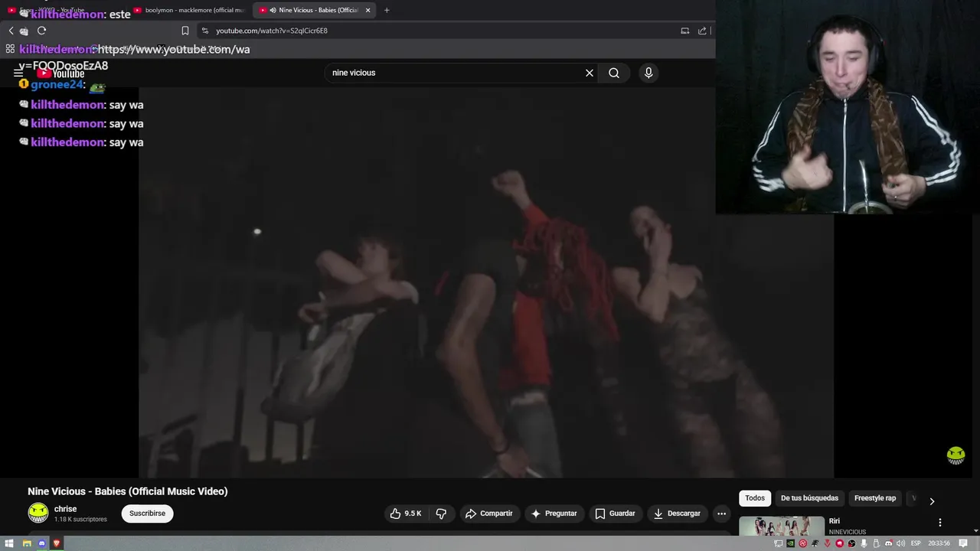The height and width of the screenshot is (551, 980).
Task: Switch the ESP keyboard language indicator
Action: pos(916,543)
